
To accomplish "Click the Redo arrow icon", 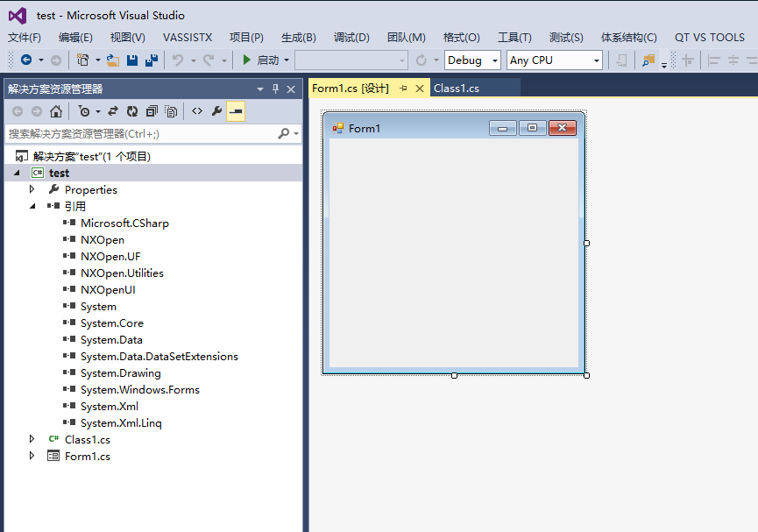I will point(209,60).
